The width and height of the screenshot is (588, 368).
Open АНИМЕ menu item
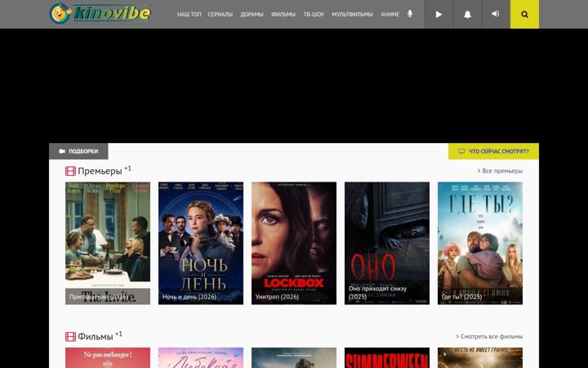[390, 14]
